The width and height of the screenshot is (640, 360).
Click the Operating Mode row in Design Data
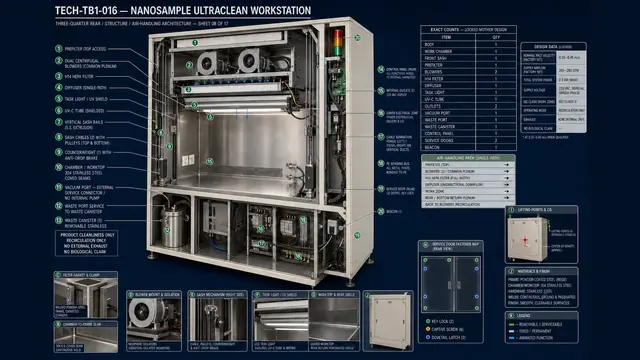(553, 111)
